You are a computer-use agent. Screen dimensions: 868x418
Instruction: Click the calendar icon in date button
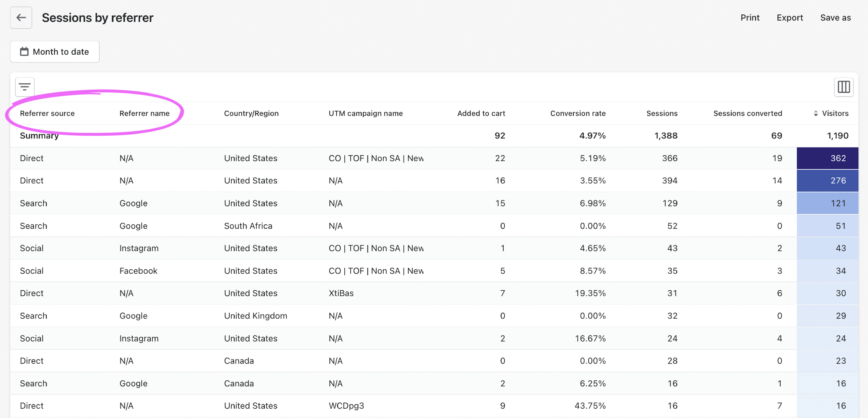tap(24, 52)
